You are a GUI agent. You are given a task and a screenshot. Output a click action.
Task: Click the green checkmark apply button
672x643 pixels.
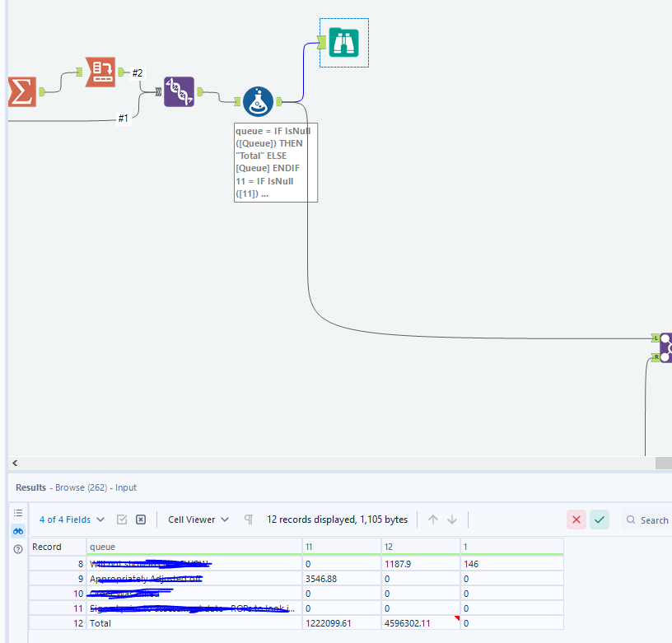[x=600, y=520]
